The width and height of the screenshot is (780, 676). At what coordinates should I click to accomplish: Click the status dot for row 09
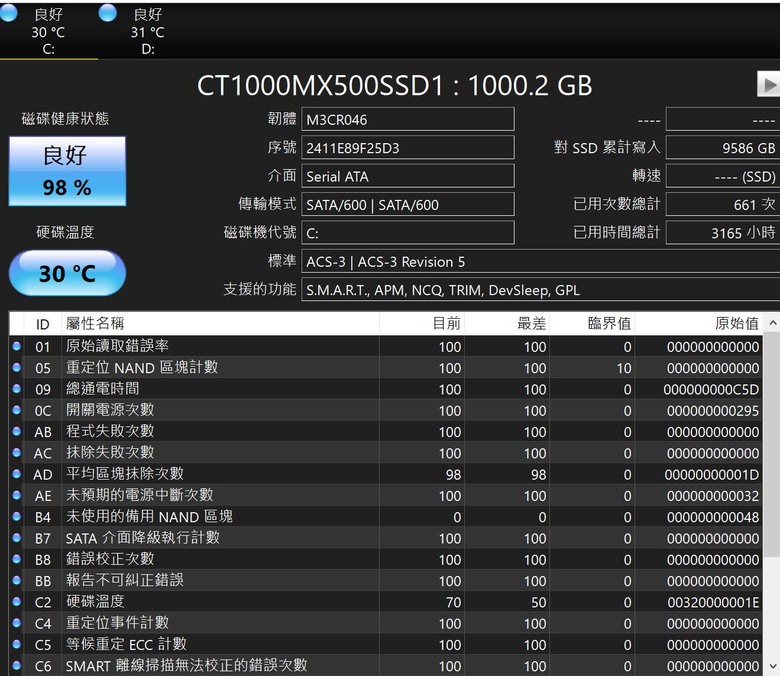[x=16, y=389]
